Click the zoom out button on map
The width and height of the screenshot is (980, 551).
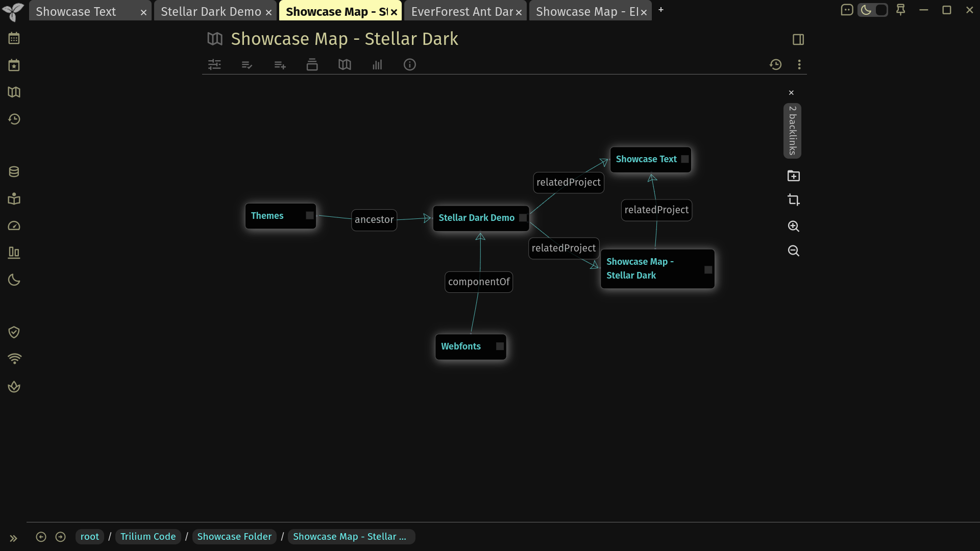[794, 251]
